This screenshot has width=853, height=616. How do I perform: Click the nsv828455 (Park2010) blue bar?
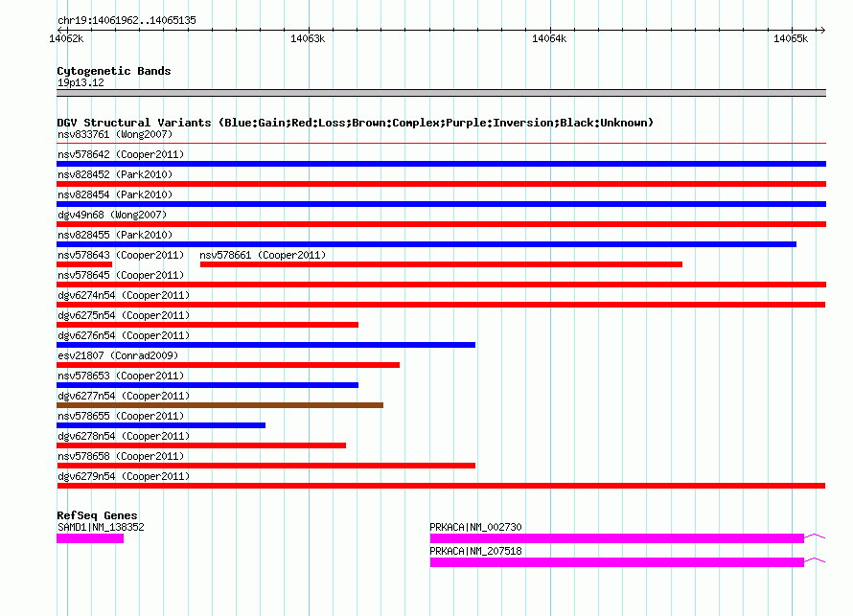click(x=426, y=244)
